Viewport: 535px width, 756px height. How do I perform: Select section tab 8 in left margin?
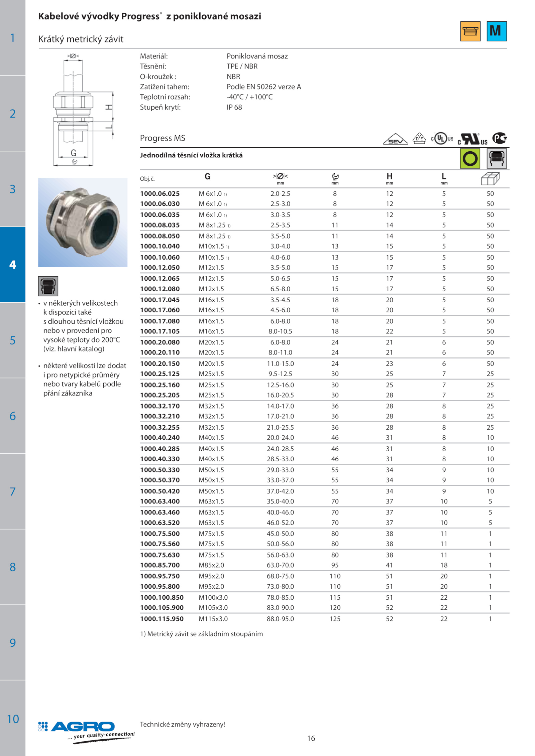click(x=13, y=567)
